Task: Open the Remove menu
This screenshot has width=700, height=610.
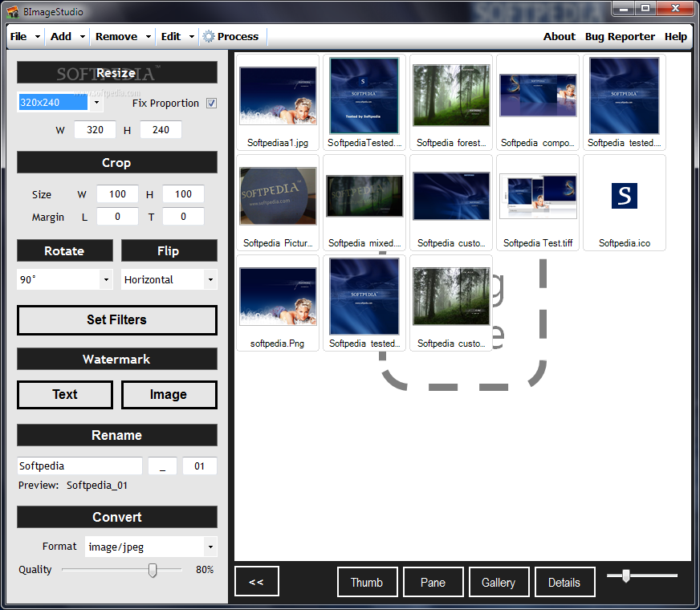Action: [116, 37]
